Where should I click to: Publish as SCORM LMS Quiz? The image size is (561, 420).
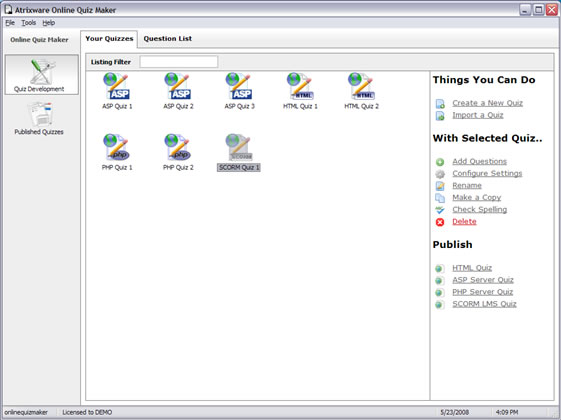[x=484, y=304]
